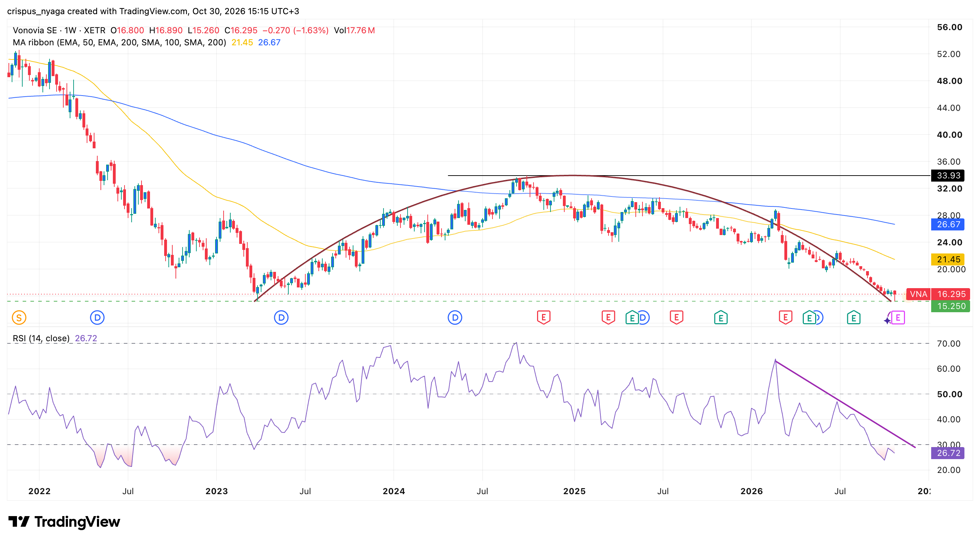Click the orange S split event marker
This screenshot has height=543, width=980.
[19, 318]
